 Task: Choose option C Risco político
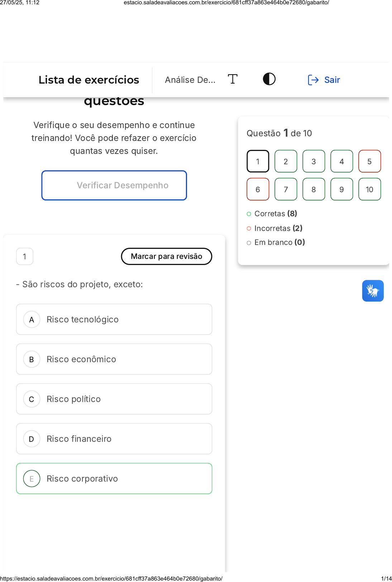click(114, 399)
